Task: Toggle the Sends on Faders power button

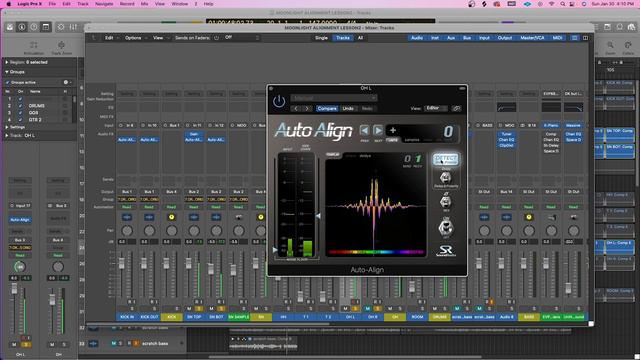Action: pyautogui.click(x=216, y=38)
